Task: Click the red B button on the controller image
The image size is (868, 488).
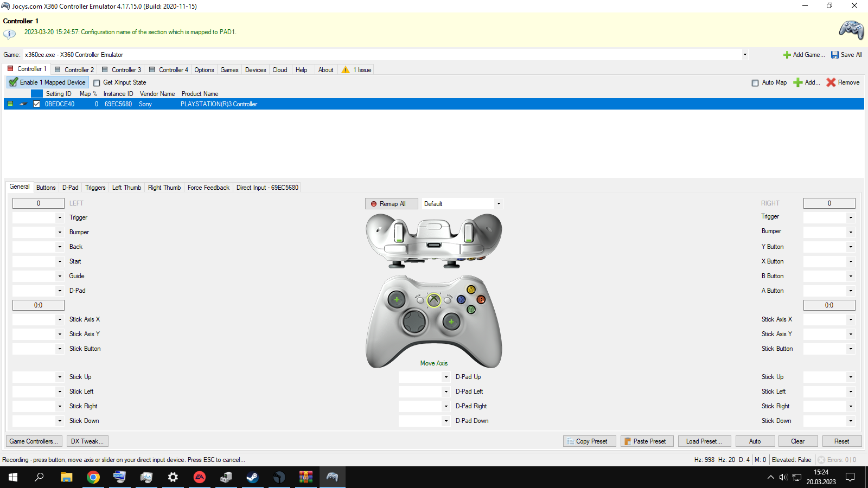Action: coord(481,299)
